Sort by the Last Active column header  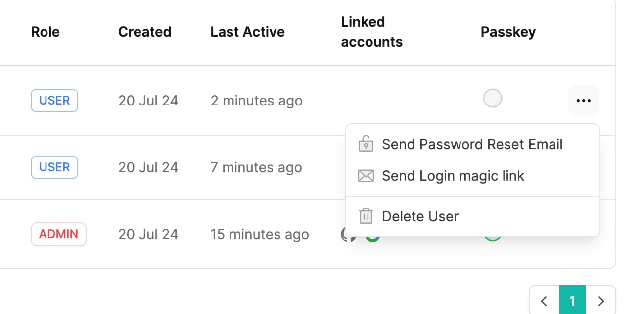tap(247, 32)
